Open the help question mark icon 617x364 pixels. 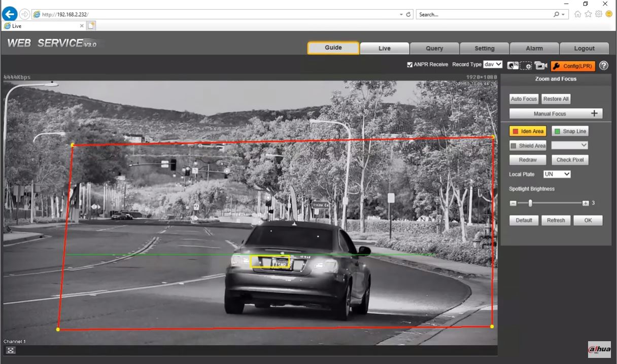pos(604,65)
